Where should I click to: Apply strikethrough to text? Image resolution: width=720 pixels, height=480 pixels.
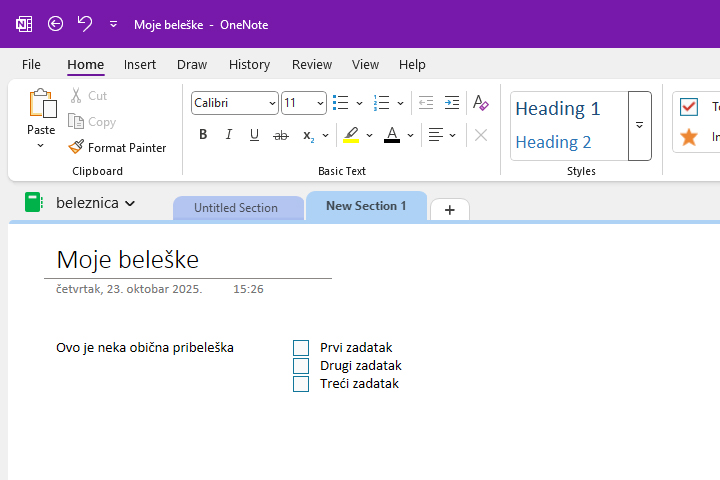click(x=281, y=135)
